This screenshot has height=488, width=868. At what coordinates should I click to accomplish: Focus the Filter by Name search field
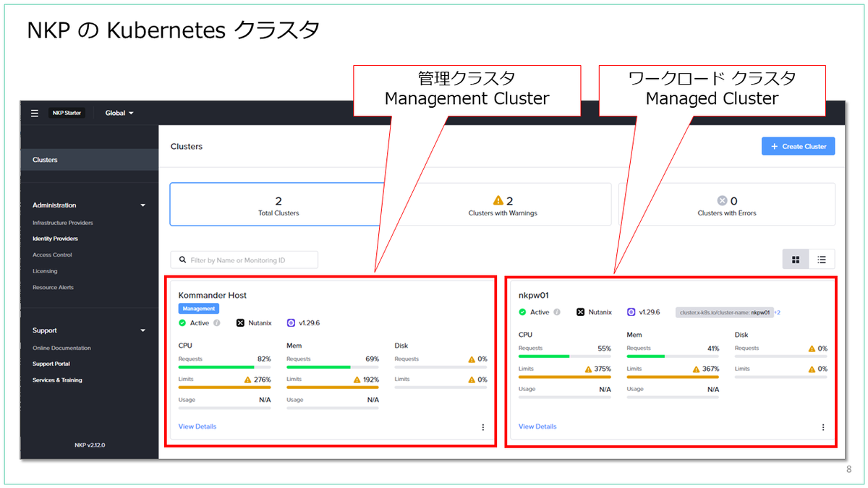(x=244, y=260)
